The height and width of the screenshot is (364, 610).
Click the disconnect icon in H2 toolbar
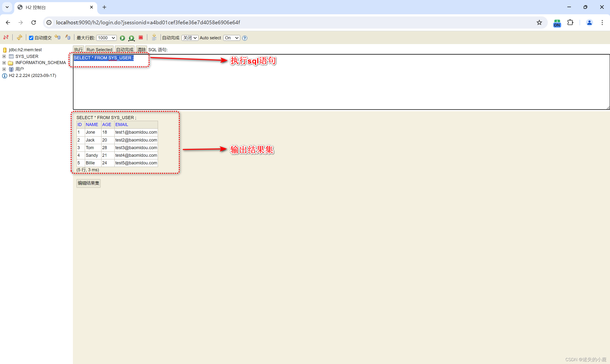pyautogui.click(x=6, y=37)
